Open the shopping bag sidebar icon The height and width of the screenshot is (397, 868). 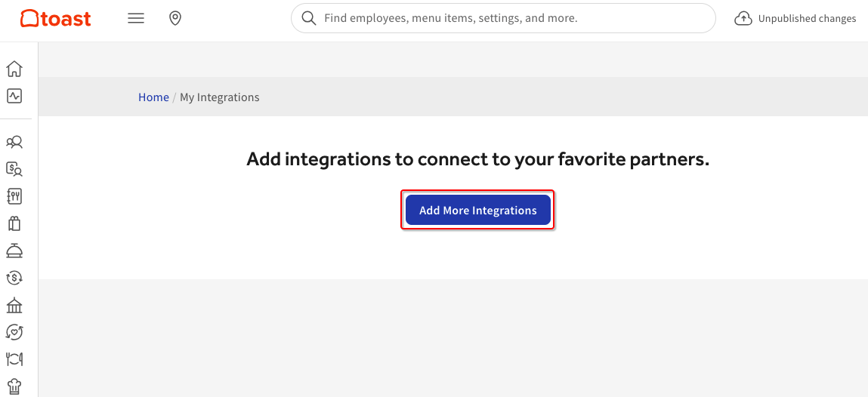pyautogui.click(x=14, y=223)
